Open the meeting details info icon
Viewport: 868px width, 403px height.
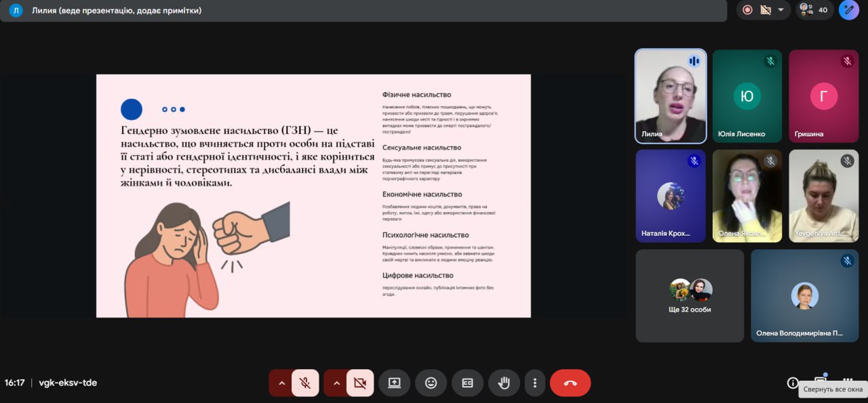[x=792, y=383]
